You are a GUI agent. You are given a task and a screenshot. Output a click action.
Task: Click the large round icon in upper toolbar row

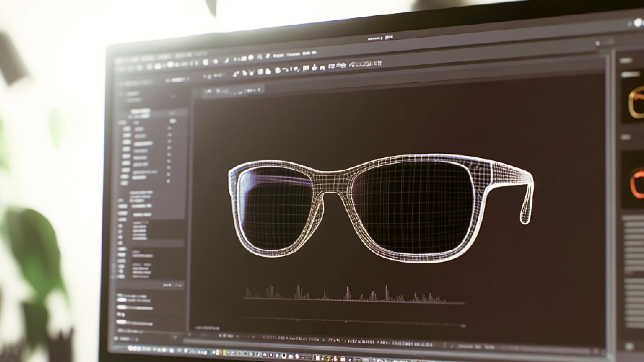pos(205,62)
